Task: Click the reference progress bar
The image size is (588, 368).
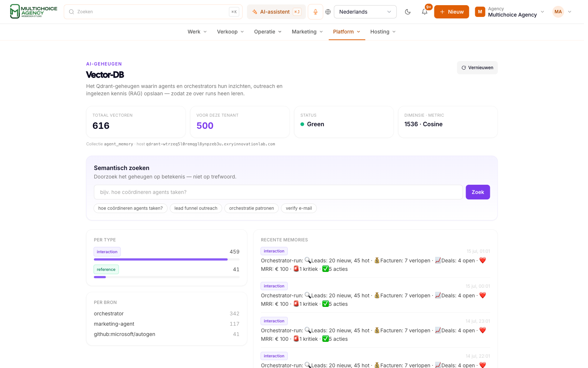Action: (167, 277)
